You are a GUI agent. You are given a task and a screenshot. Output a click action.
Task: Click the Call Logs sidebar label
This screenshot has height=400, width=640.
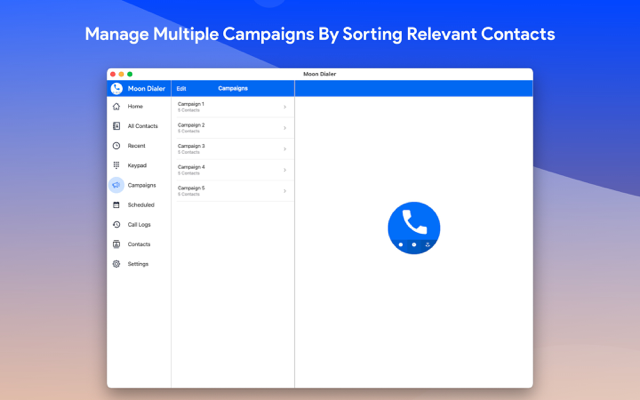coord(139,225)
